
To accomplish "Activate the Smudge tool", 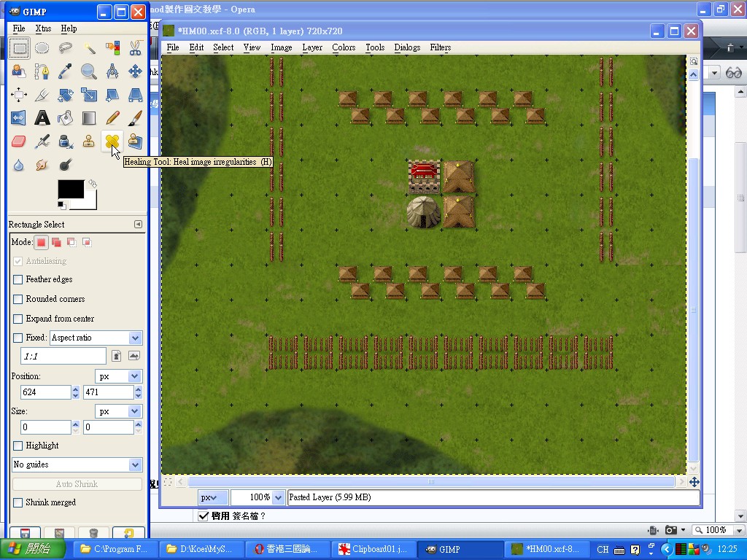I will click(x=42, y=165).
